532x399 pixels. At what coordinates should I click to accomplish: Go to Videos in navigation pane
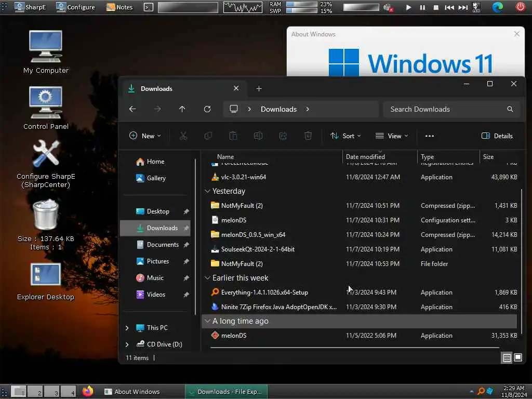pos(155,295)
